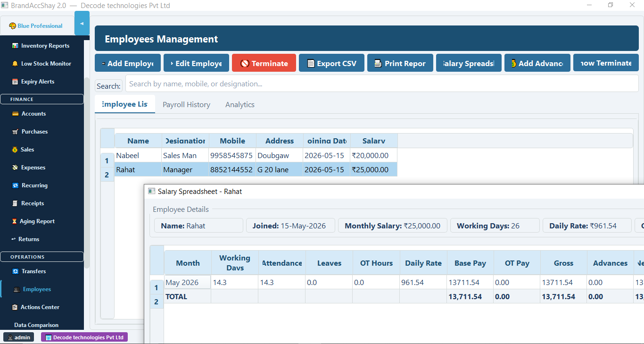Select the Rahat employee name cell

(138, 169)
